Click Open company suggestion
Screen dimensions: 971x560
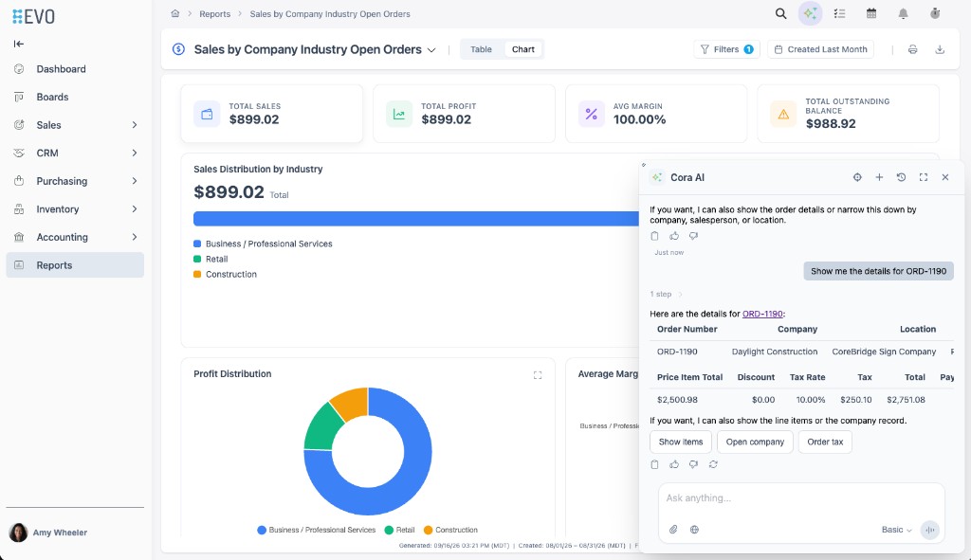click(755, 442)
